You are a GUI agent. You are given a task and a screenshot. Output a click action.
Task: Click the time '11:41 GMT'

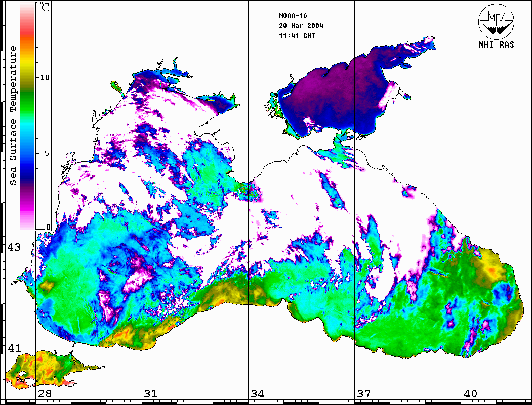pyautogui.click(x=297, y=35)
